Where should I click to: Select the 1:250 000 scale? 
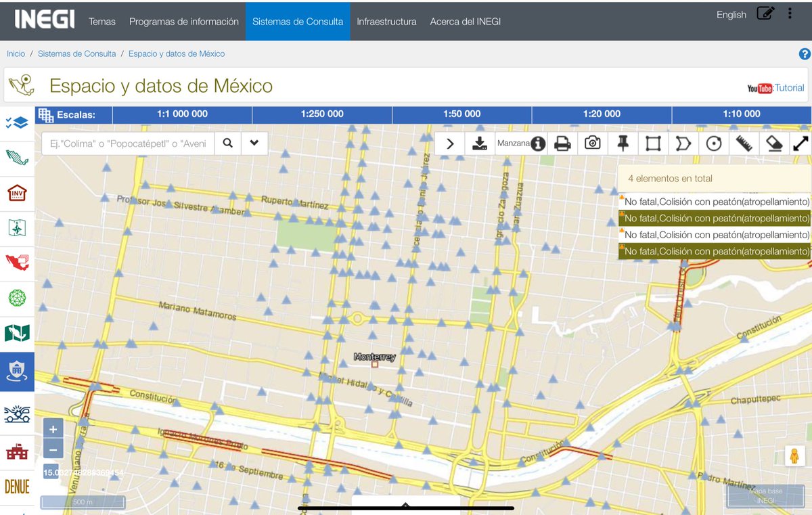[322, 114]
